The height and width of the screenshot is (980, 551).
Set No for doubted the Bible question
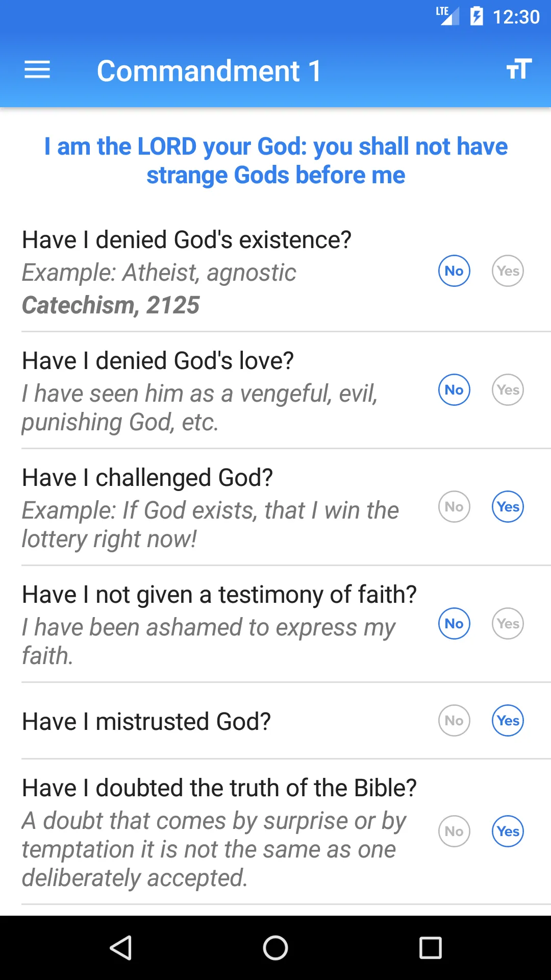tap(454, 831)
